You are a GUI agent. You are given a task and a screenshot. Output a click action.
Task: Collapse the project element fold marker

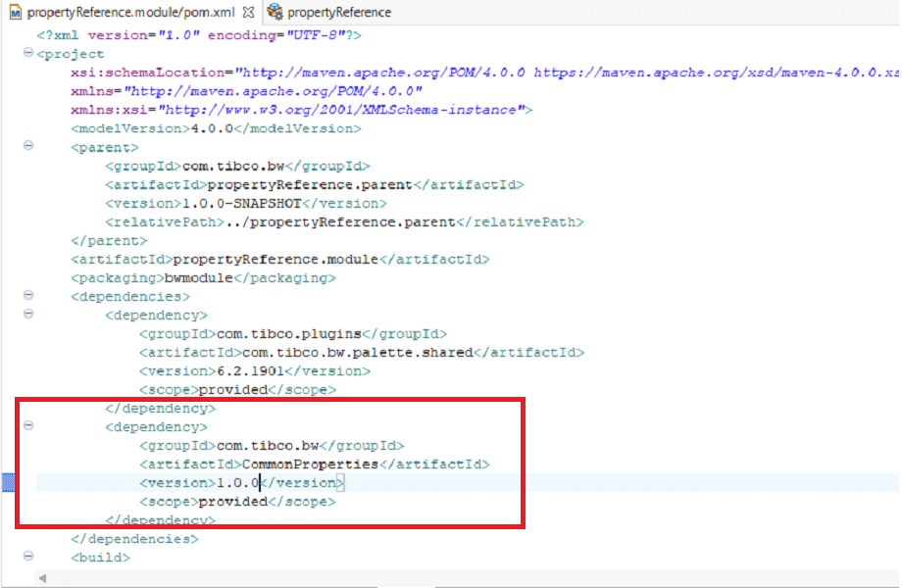[28, 53]
